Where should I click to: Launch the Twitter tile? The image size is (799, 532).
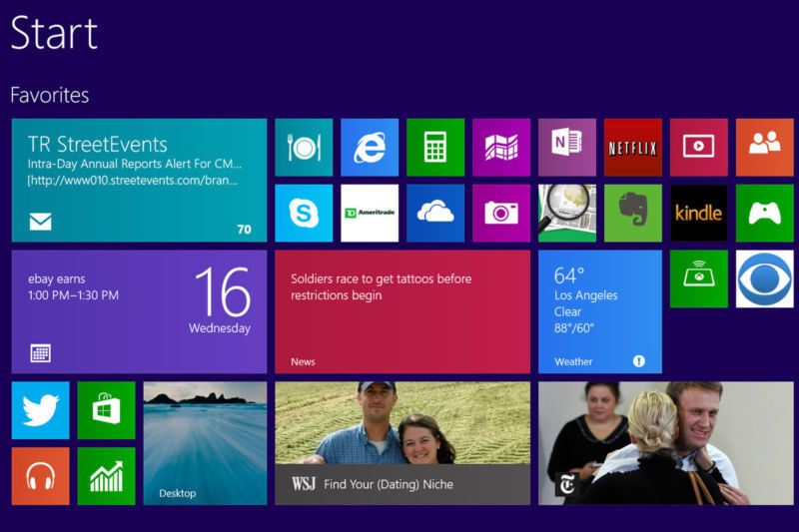(40, 410)
